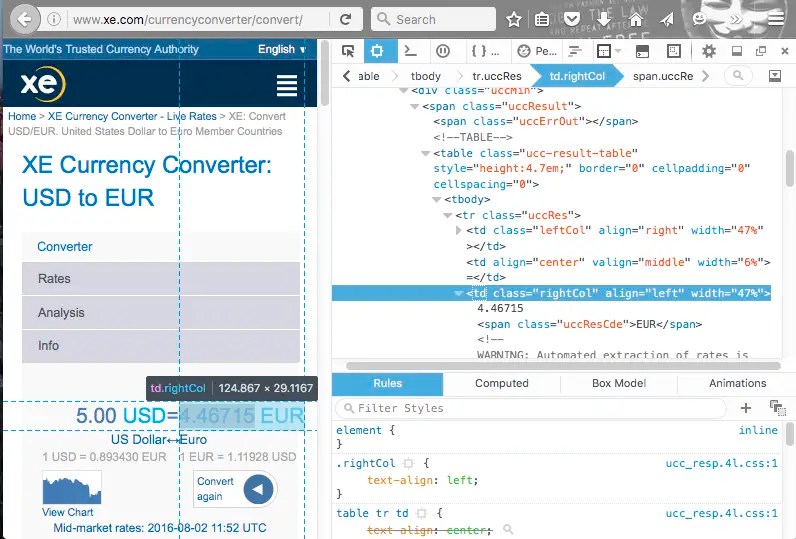
Task: Open the Animations tab
Action: (737, 384)
